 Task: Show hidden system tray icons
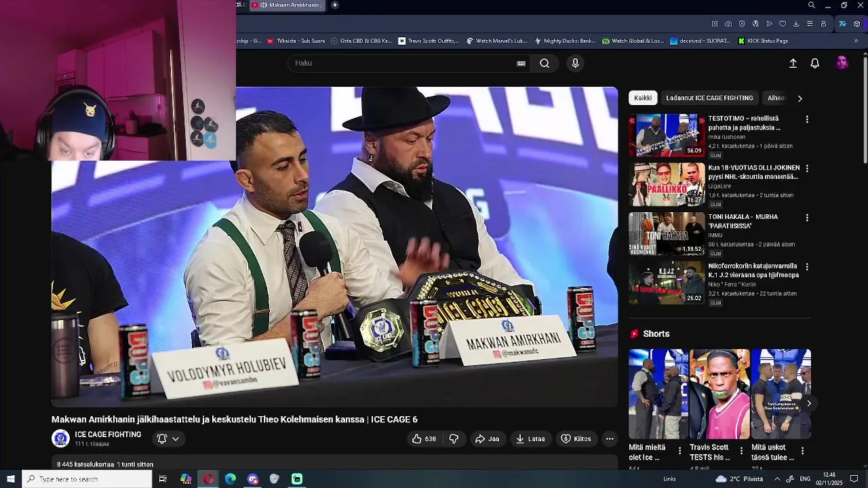pos(777,479)
